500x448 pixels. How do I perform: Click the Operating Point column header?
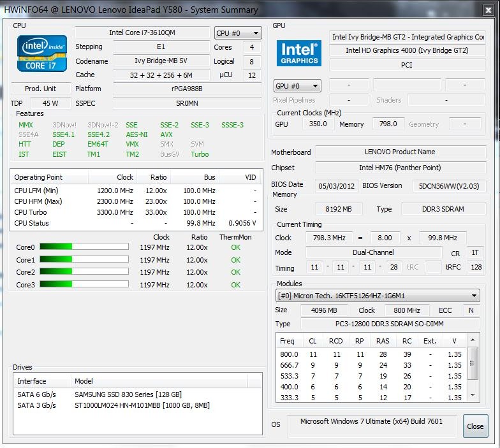[x=50, y=177]
